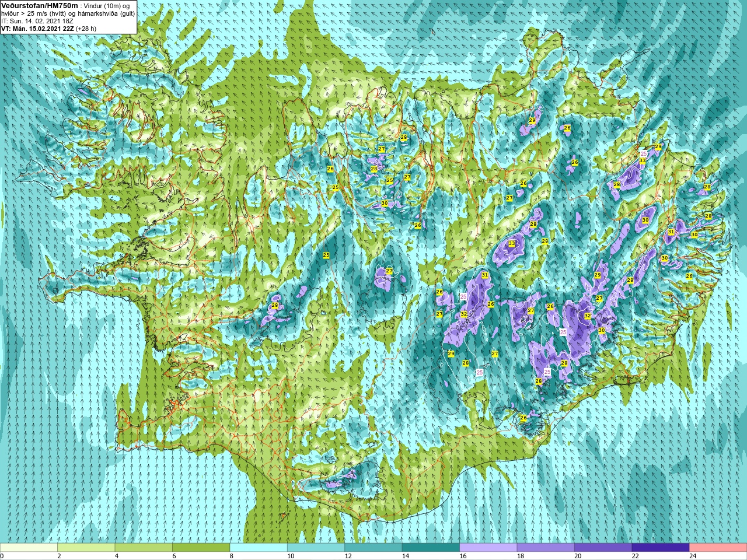Screen dimensions: 747x560
Task: Select the '6' tick label on the scale
Action: point(174,556)
